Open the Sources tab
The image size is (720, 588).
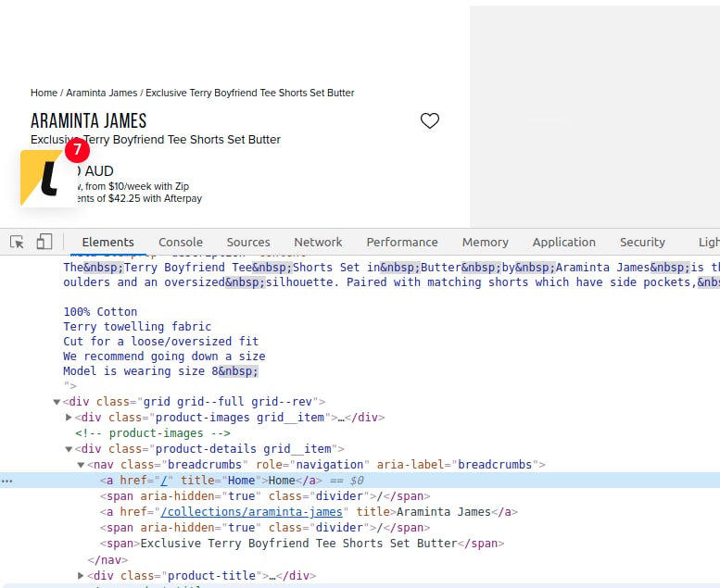click(248, 243)
